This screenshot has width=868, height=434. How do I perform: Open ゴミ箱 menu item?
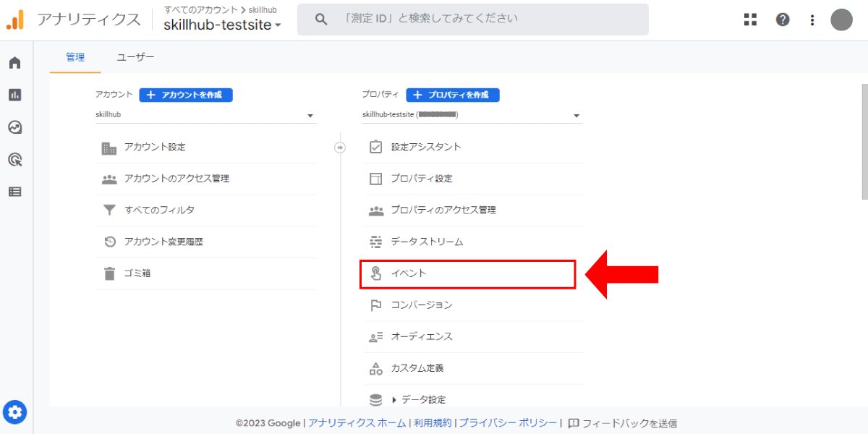[207, 273]
